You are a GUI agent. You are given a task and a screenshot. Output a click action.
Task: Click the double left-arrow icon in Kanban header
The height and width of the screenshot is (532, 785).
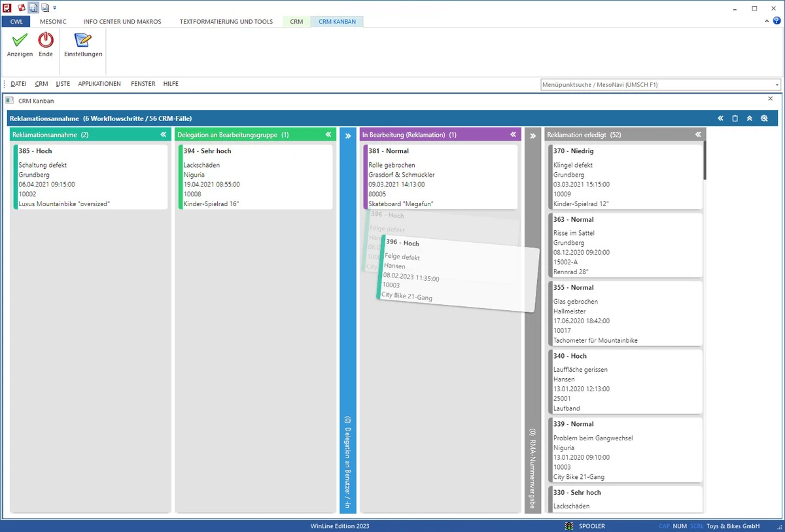[720, 118]
